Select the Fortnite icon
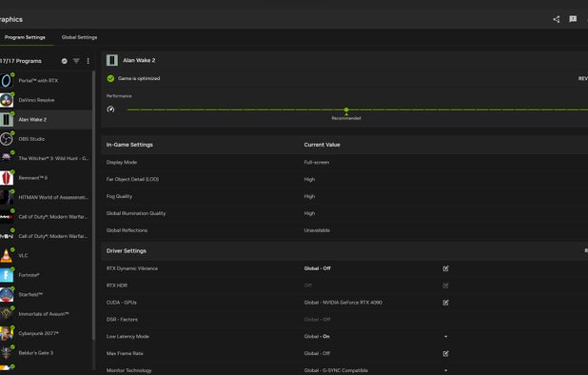Screen dimensions: 588x375 point(6,275)
